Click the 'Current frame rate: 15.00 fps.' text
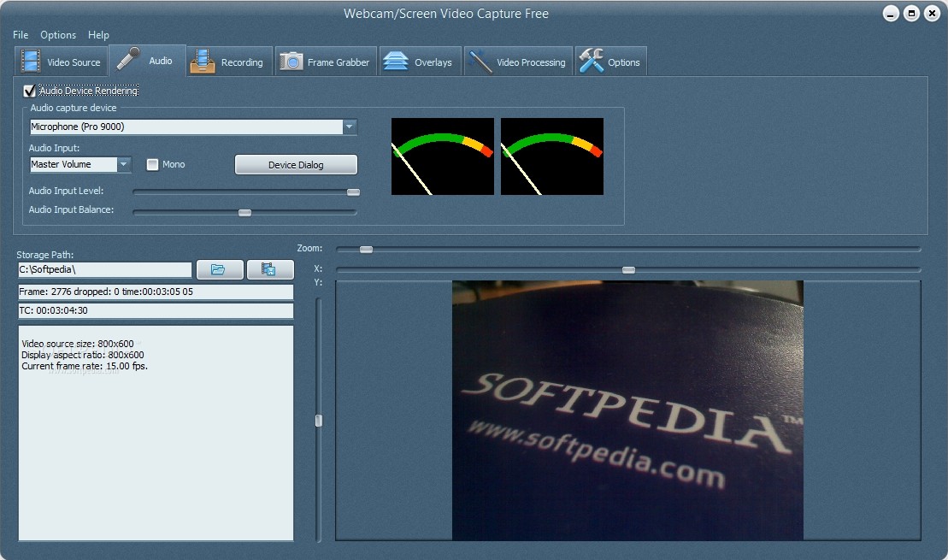The height and width of the screenshot is (560, 948). 84,366
